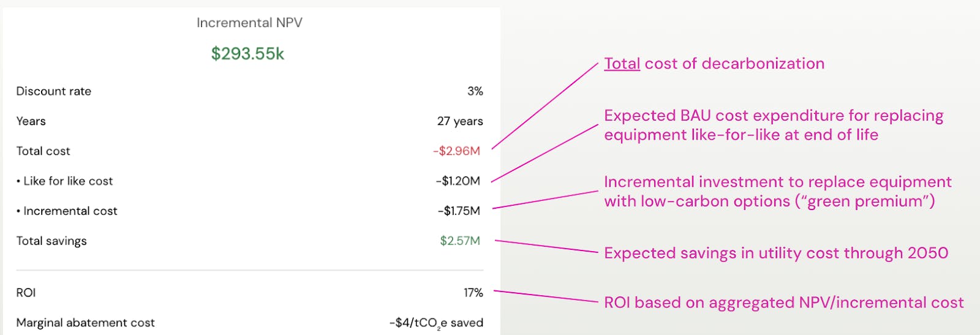
Task: Click the Total savings row label
Action: 51,241
